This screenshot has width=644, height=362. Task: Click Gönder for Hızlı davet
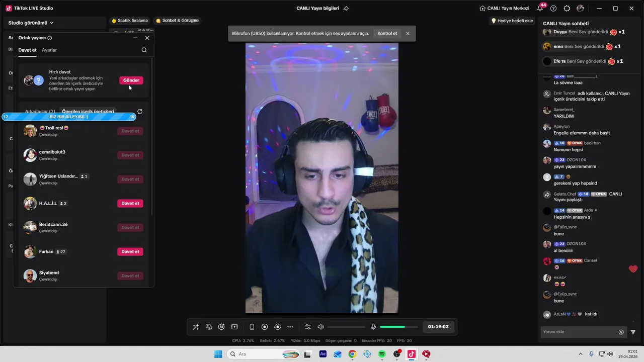(131, 80)
